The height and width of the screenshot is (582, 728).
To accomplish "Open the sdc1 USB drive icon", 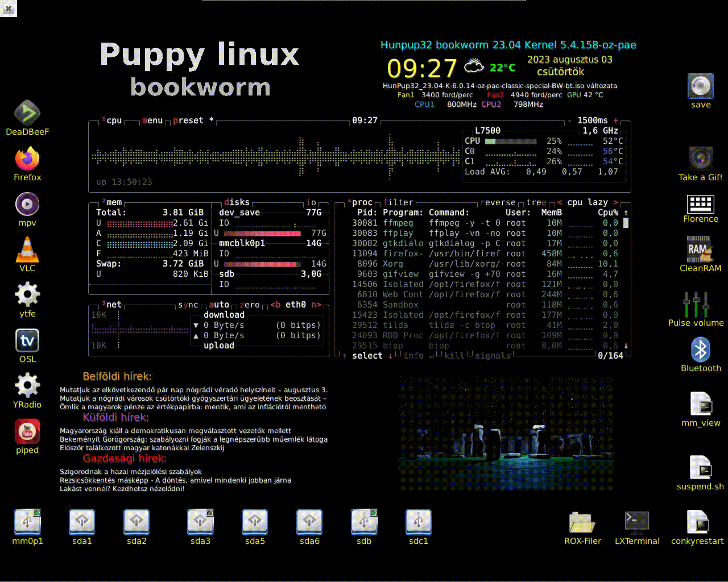I will click(x=419, y=522).
